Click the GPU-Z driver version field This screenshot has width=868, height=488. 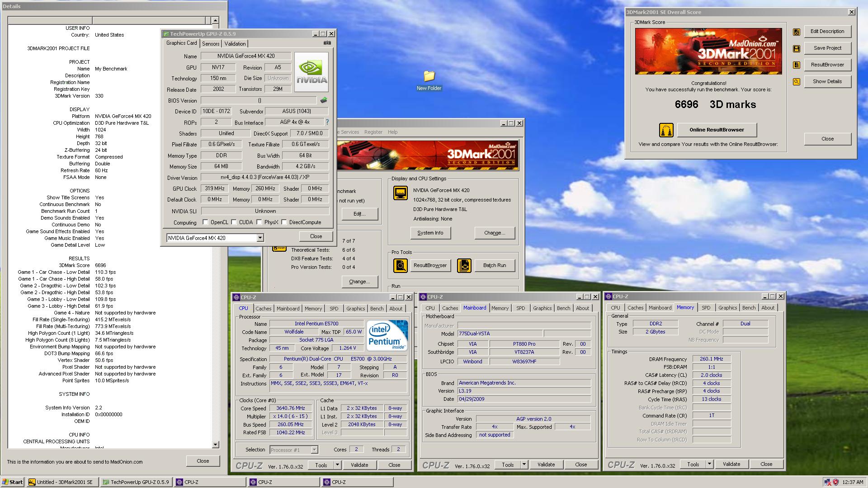265,177
